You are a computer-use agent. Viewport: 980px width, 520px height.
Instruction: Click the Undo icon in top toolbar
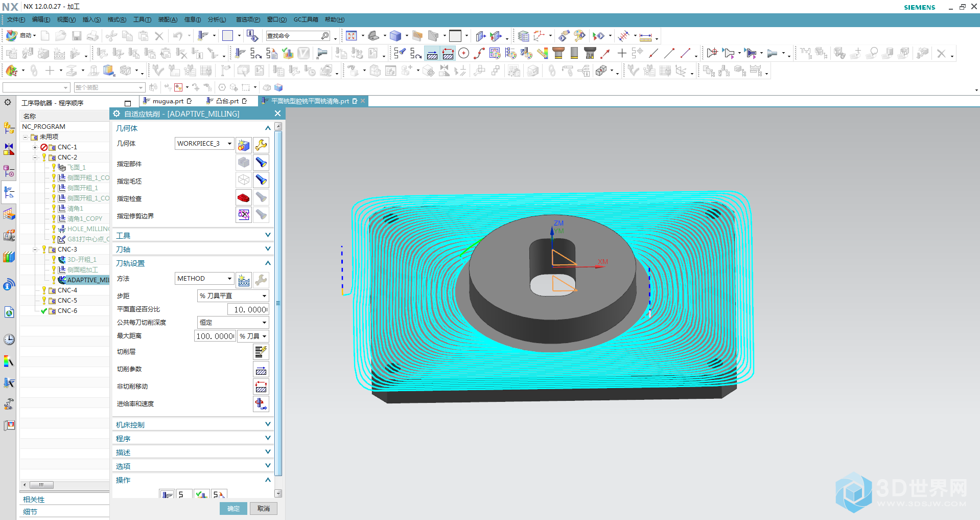[177, 36]
